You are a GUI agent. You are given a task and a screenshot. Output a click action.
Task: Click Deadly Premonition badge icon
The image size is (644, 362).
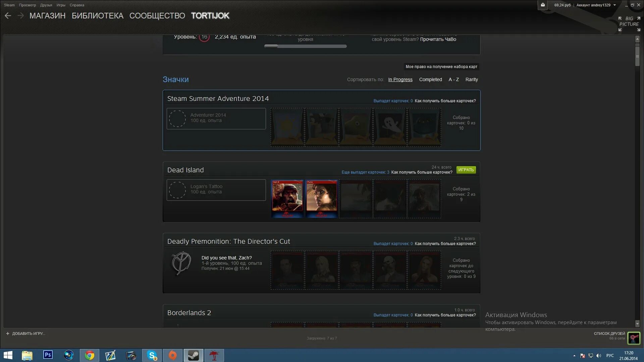[x=181, y=262]
